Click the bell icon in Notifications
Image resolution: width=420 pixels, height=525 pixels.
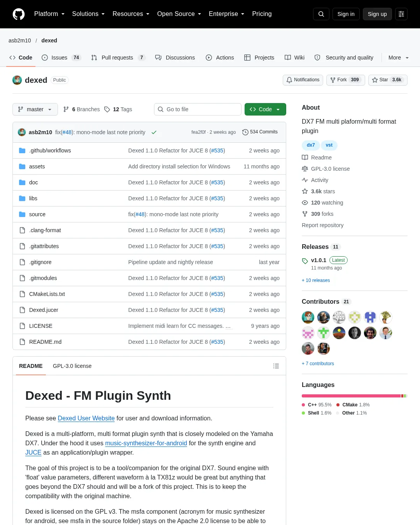pos(289,80)
